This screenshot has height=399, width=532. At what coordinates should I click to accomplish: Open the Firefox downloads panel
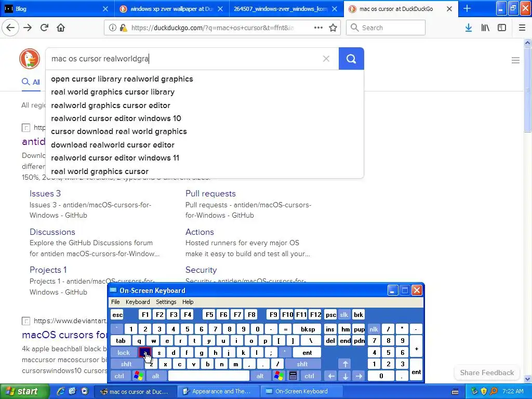[469, 28]
